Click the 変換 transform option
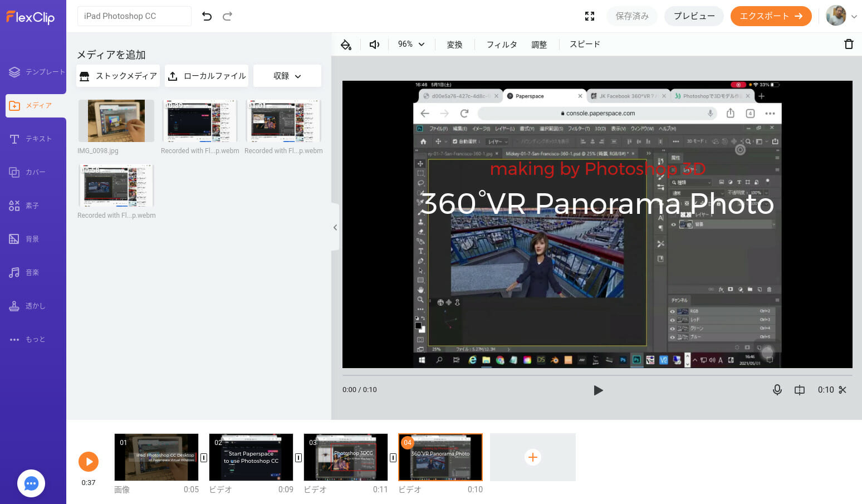 (454, 45)
